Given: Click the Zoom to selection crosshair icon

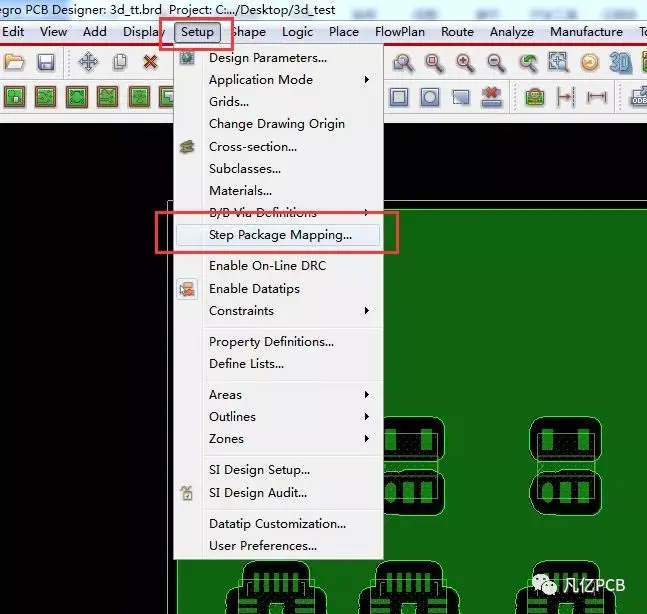Looking at the screenshot, I should pyautogui.click(x=558, y=62).
